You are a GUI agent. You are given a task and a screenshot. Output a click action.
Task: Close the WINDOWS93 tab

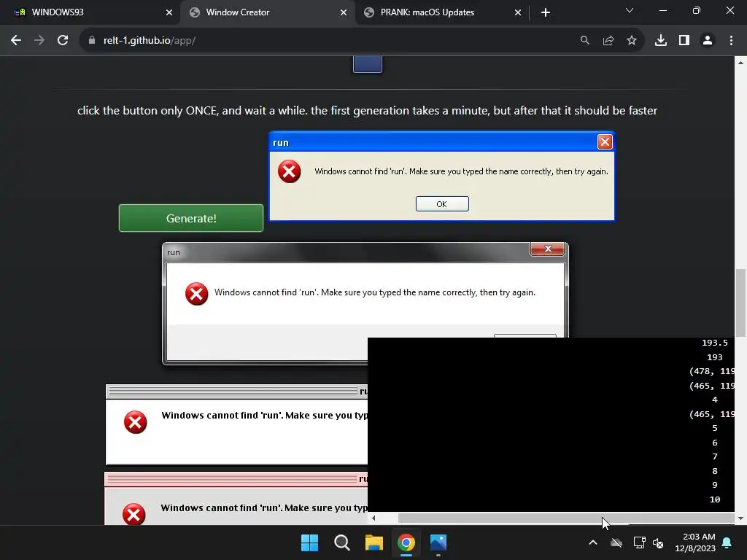[169, 12]
